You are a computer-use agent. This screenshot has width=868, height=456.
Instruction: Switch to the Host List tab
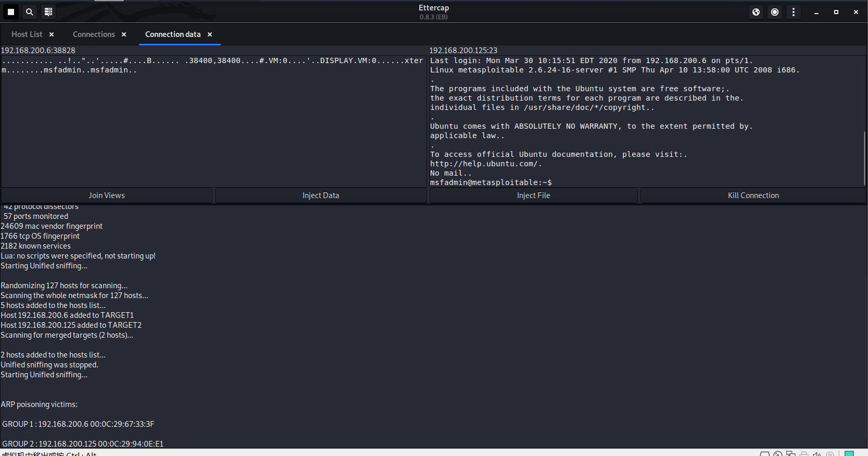tap(27, 34)
